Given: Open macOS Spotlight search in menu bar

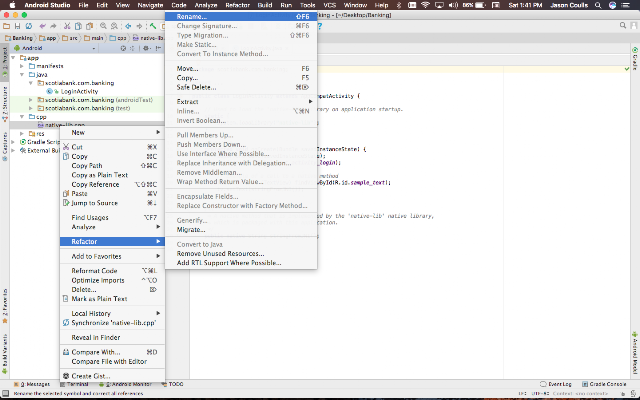Looking at the screenshot, I should 598,5.
